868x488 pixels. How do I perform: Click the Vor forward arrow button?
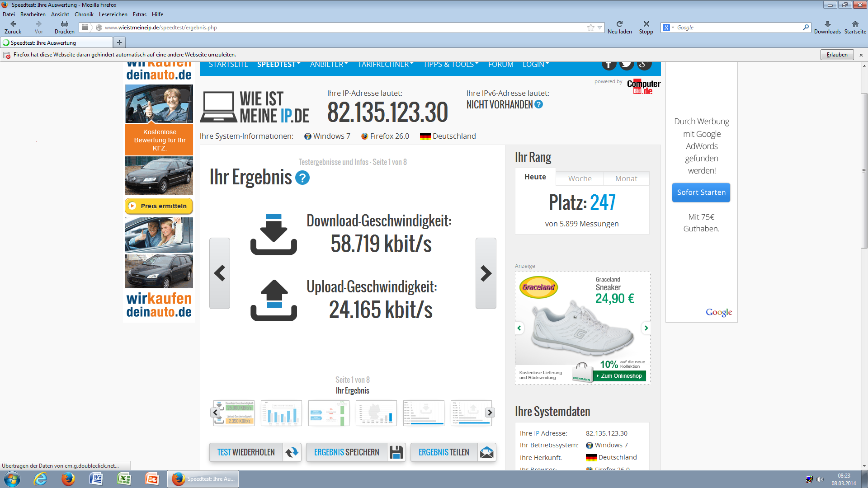(x=39, y=24)
